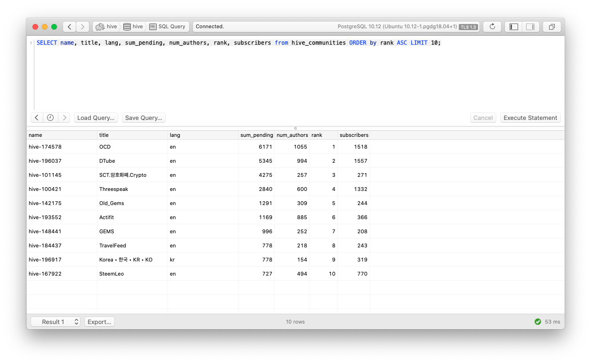Click the Korea • 한국 • KR • KO cell
This screenshot has height=364, width=591.
click(x=132, y=260)
